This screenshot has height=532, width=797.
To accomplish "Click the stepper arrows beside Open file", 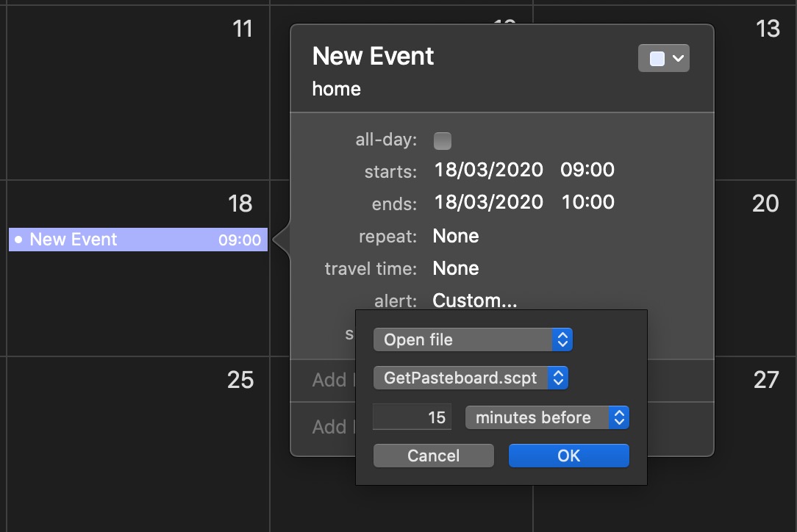I will [562, 339].
